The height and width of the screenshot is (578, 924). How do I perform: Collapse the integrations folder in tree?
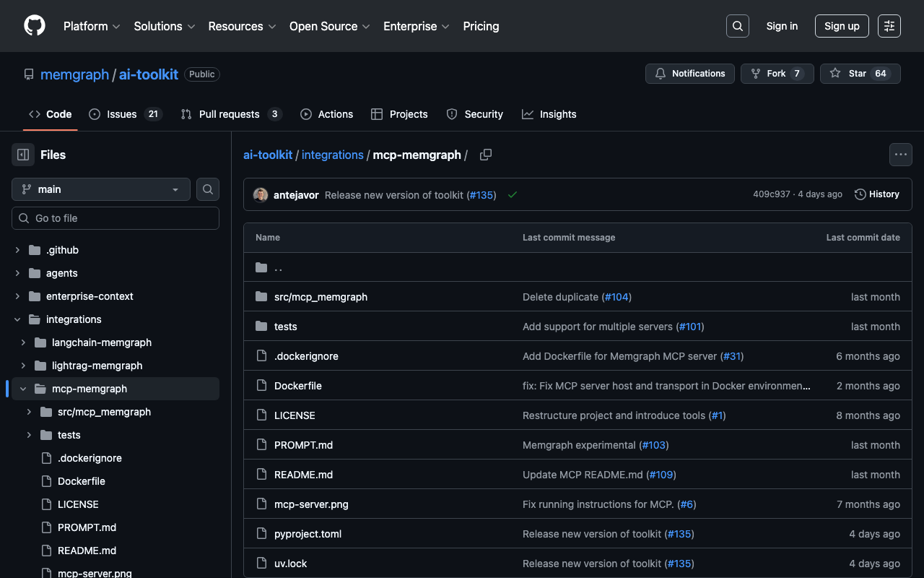[x=17, y=319]
